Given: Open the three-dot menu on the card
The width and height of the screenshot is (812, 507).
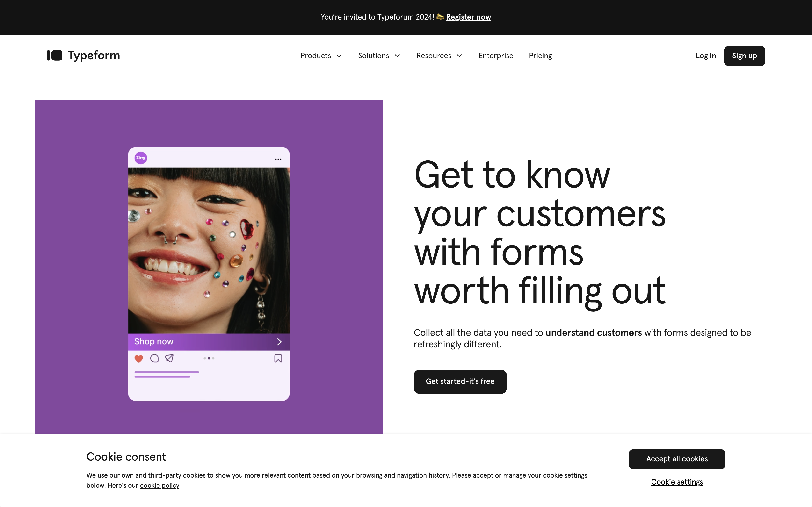Looking at the screenshot, I should pyautogui.click(x=278, y=159).
